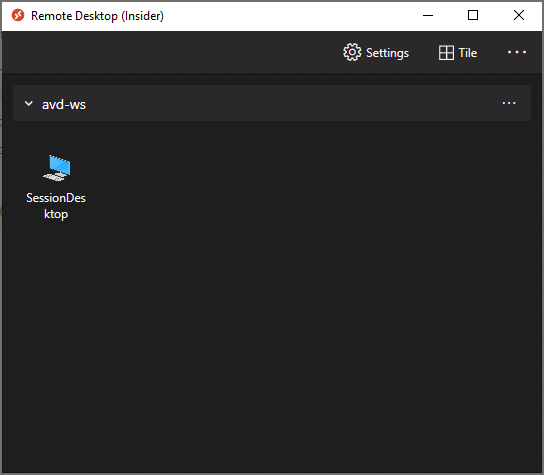544x475 pixels.
Task: Click the Remote Desktop logo in title bar
Action: (18, 16)
